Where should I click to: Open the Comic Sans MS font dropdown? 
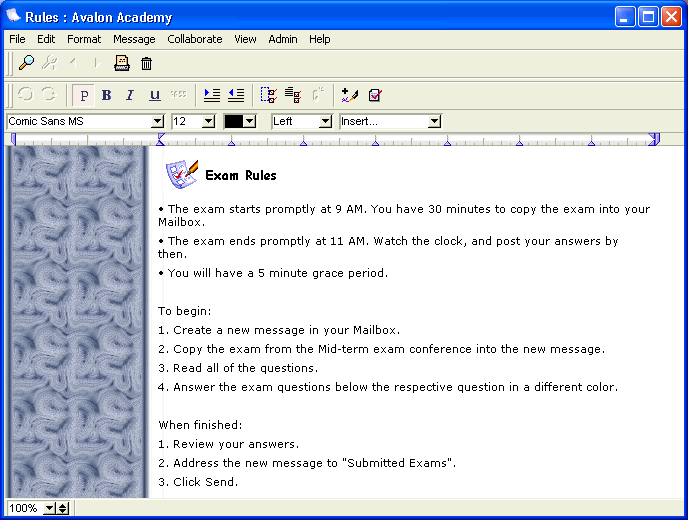coord(157,121)
